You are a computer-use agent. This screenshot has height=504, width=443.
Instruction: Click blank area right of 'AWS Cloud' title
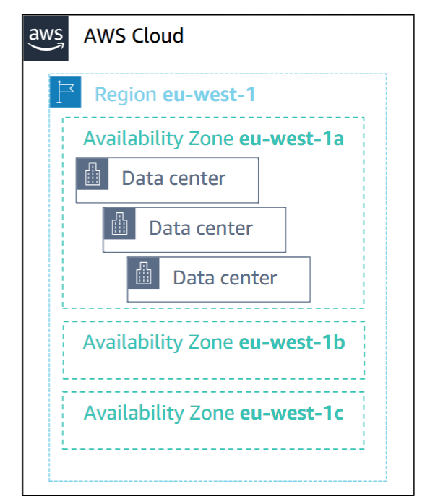(x=304, y=36)
